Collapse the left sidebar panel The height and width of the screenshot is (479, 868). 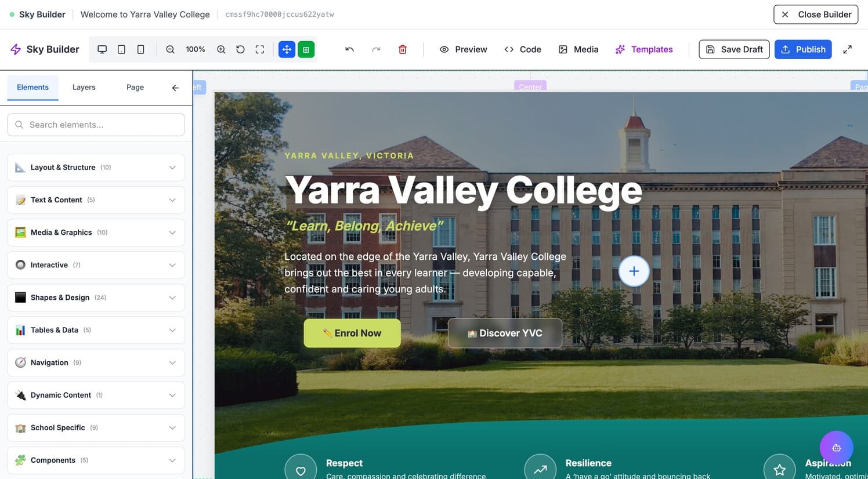[175, 88]
